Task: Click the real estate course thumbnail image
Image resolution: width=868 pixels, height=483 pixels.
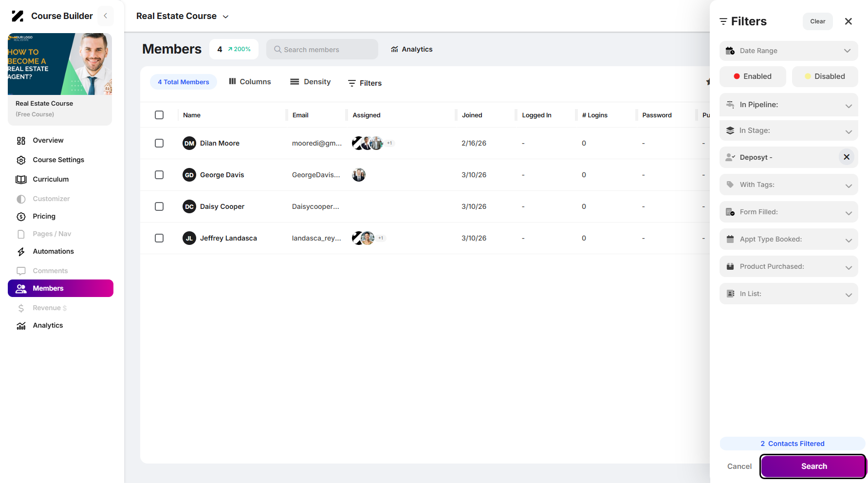Action: coord(60,64)
